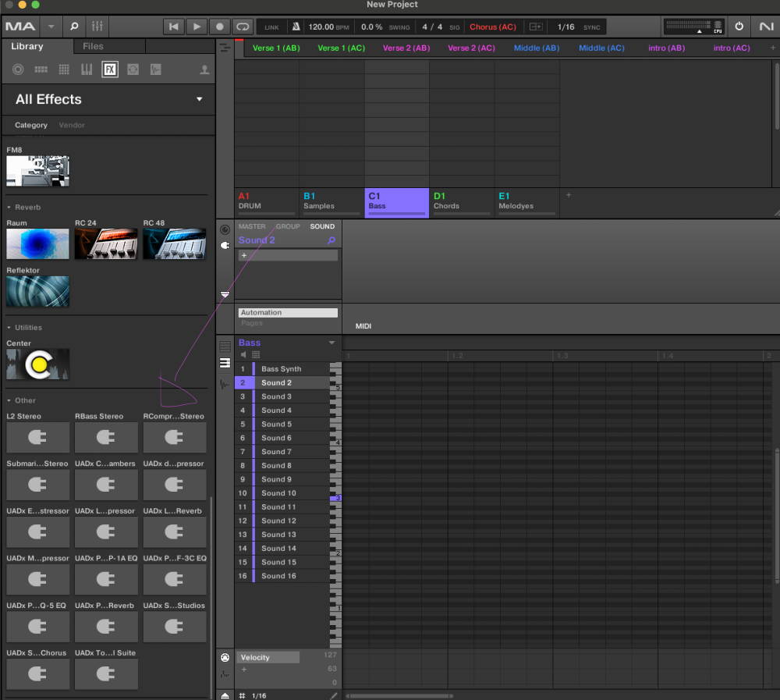Open the piano roll keyboard view icon
The image size is (780, 700).
tap(225, 363)
